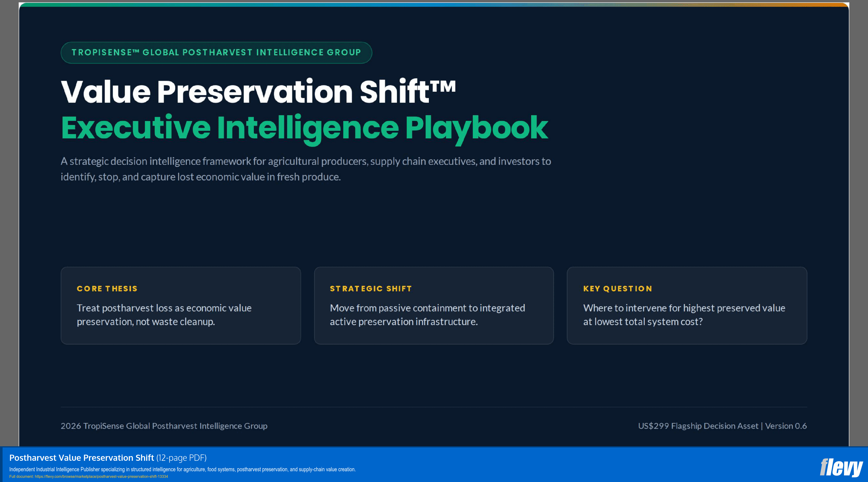Click 'US$299 Flagship Decision Asset | Version 0.6' text
The image size is (868, 482).
coord(722,426)
